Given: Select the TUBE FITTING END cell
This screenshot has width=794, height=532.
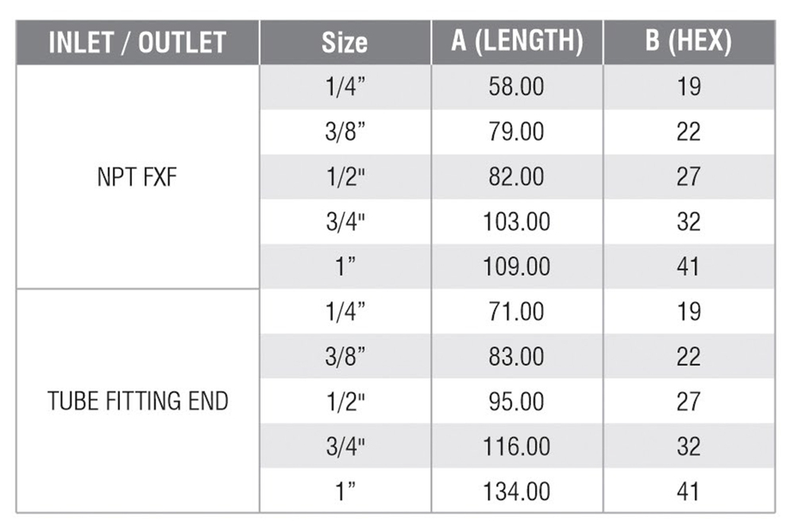Looking at the screenshot, I should click(x=137, y=401).
